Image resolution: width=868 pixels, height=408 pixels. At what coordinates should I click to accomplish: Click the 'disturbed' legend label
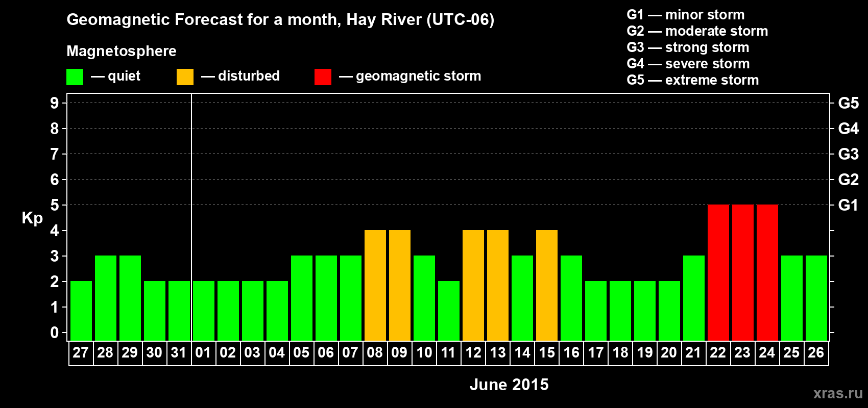pyautogui.click(x=249, y=76)
